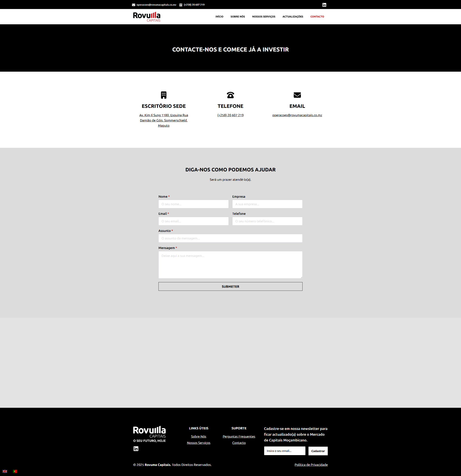Click the envelope icon in top bar
The width and height of the screenshot is (461, 476).
coord(134,5)
